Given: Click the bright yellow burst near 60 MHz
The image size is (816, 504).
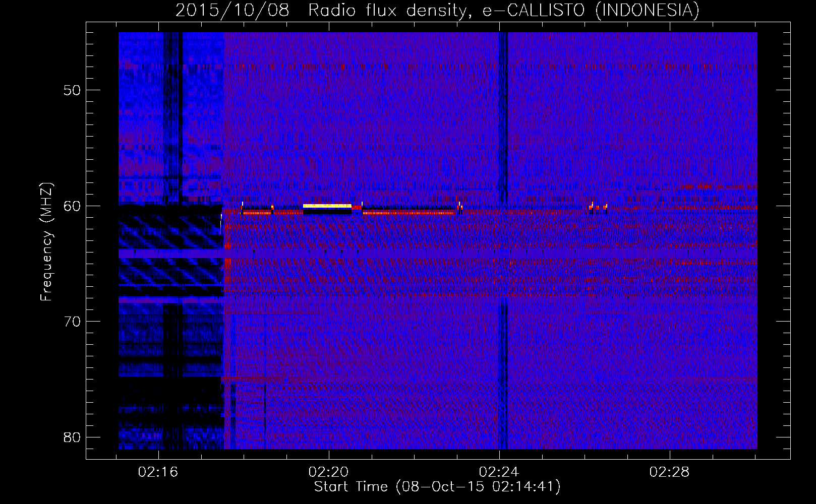Looking at the screenshot, I should pyautogui.click(x=327, y=206).
